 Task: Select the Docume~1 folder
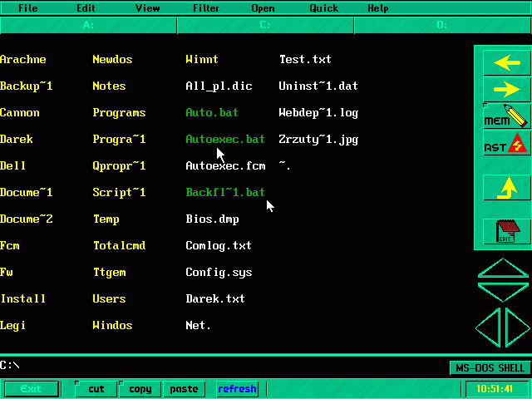[27, 192]
